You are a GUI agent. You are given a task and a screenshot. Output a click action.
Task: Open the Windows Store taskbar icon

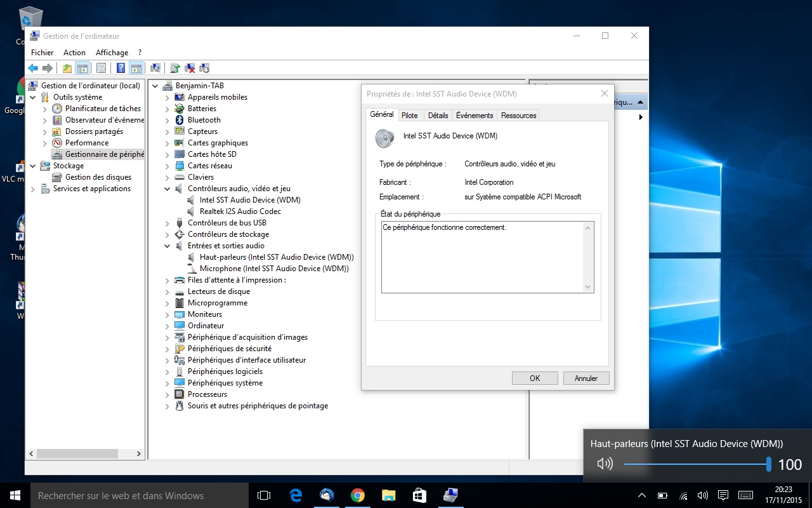click(420, 495)
